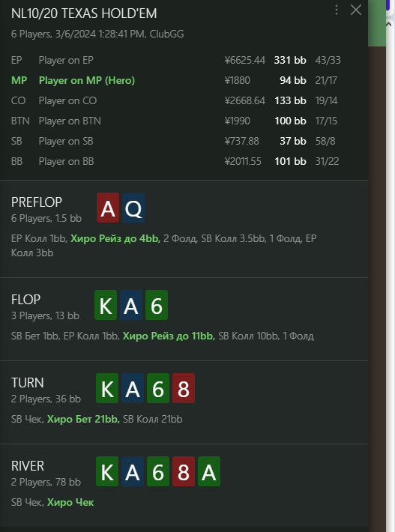The height and width of the screenshot is (532, 395).
Task: Click the PREFLOP section heading
Action: click(x=37, y=202)
